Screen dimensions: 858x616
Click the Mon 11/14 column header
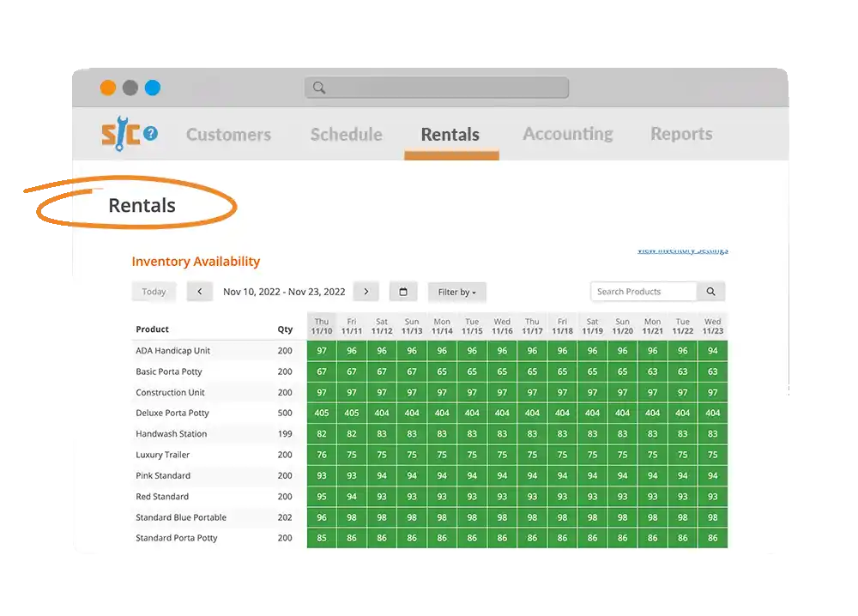(442, 326)
